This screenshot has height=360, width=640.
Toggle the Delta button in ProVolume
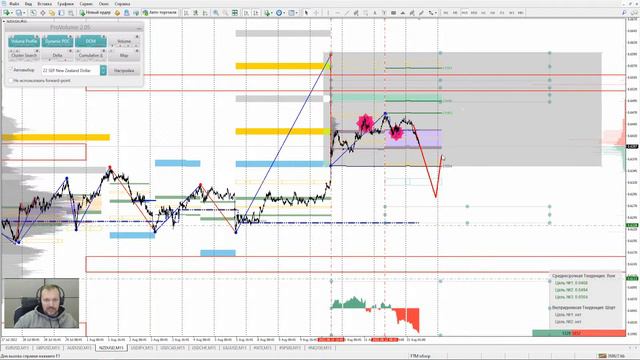pyautogui.click(x=57, y=55)
